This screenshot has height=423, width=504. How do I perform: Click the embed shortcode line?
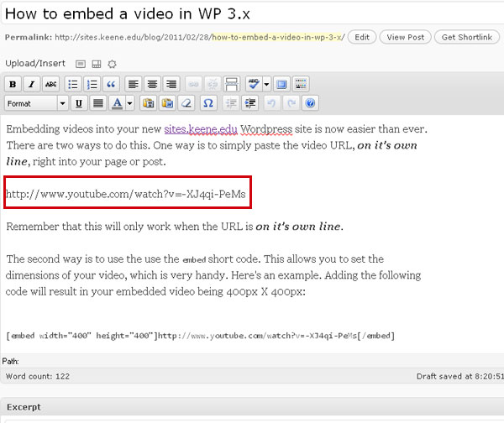coord(200,336)
